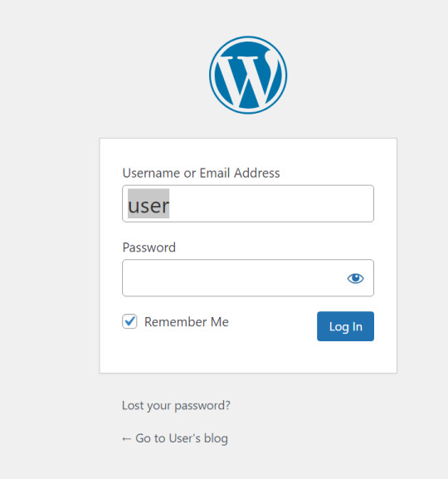Screen dimensions: 448x479
Task: Focus the Password input field
Action: [248, 278]
